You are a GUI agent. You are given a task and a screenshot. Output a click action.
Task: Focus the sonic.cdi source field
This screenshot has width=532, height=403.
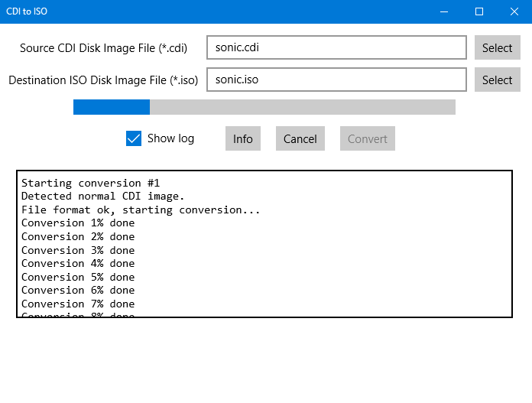click(336, 47)
